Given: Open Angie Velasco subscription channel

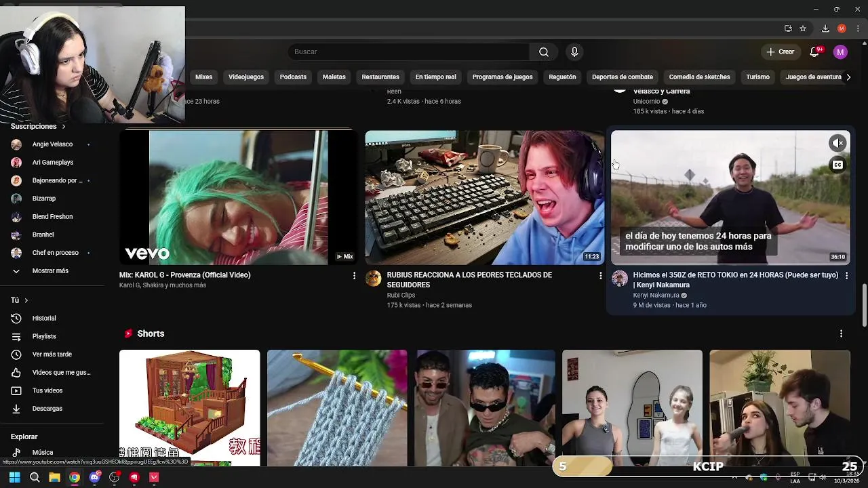Looking at the screenshot, I should (52, 144).
